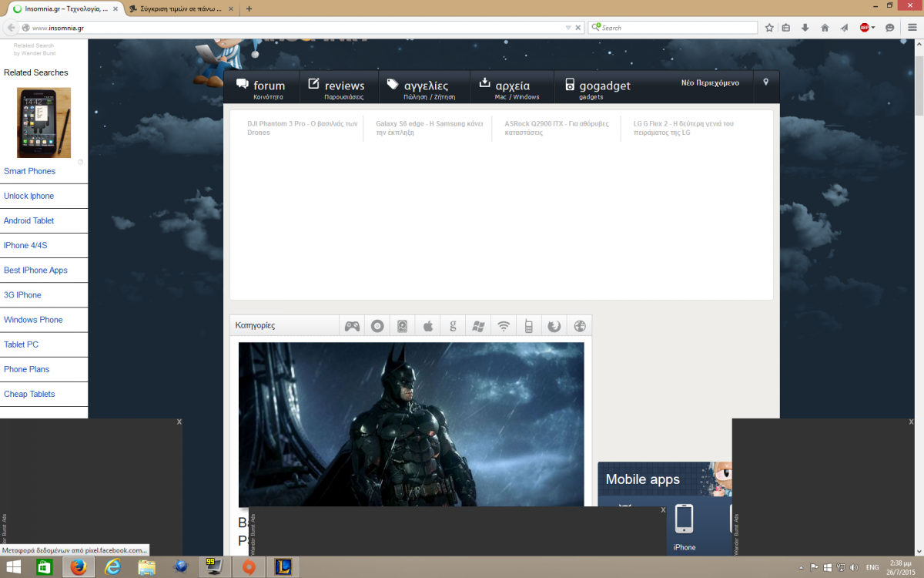Click the Adblock Plus icon
Viewport: 924px width, 578px height.
tap(865, 28)
